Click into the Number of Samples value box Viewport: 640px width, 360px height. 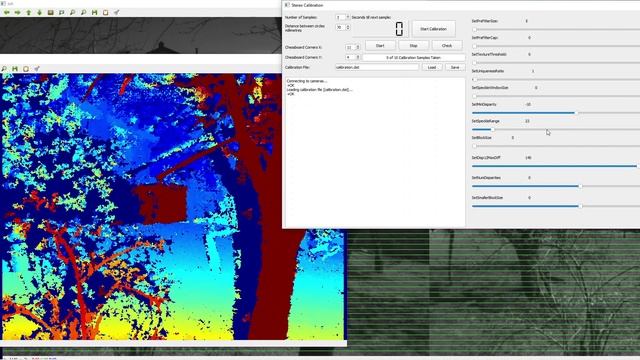[x=340, y=17]
